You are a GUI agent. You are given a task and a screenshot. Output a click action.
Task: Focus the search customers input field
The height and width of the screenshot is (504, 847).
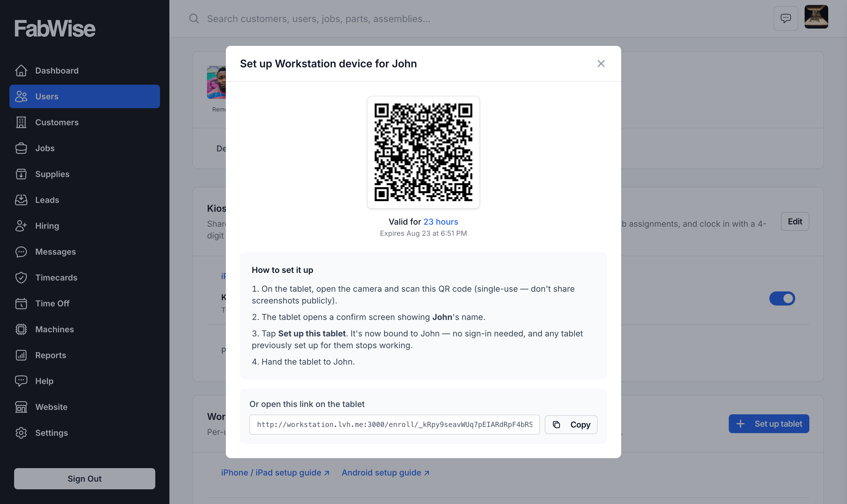point(476,18)
